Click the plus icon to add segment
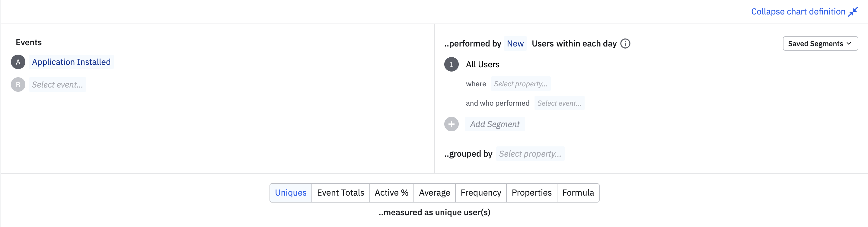Screen dimensions: 868x227 click(451, 124)
